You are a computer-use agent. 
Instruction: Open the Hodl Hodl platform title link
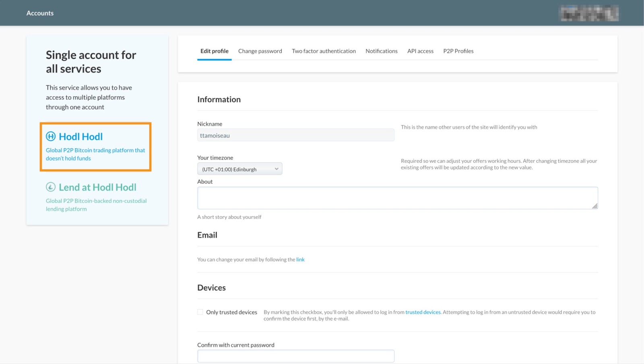click(x=81, y=136)
